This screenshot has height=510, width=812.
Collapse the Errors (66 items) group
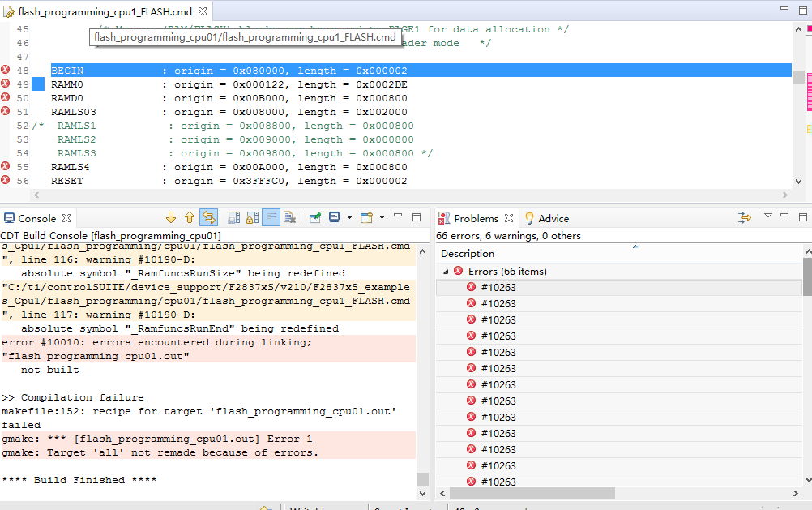click(x=446, y=272)
